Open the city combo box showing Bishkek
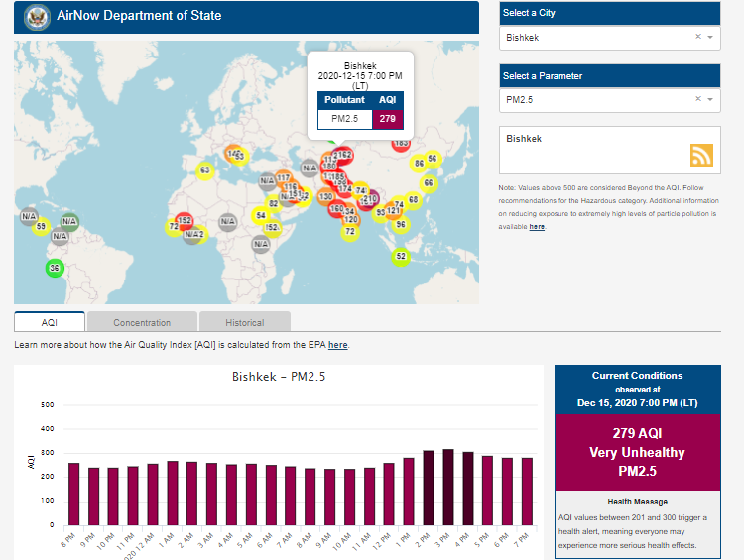 coord(595,37)
